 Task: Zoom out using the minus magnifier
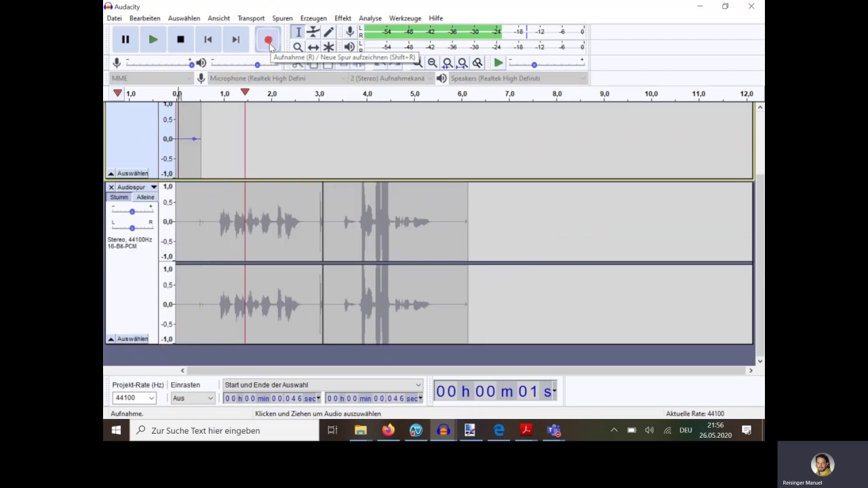432,63
